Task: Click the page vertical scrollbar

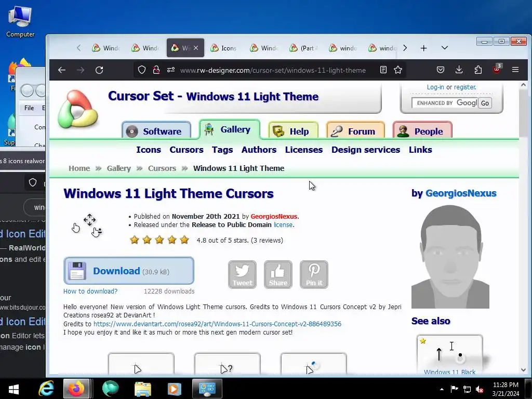Action: click(523, 228)
